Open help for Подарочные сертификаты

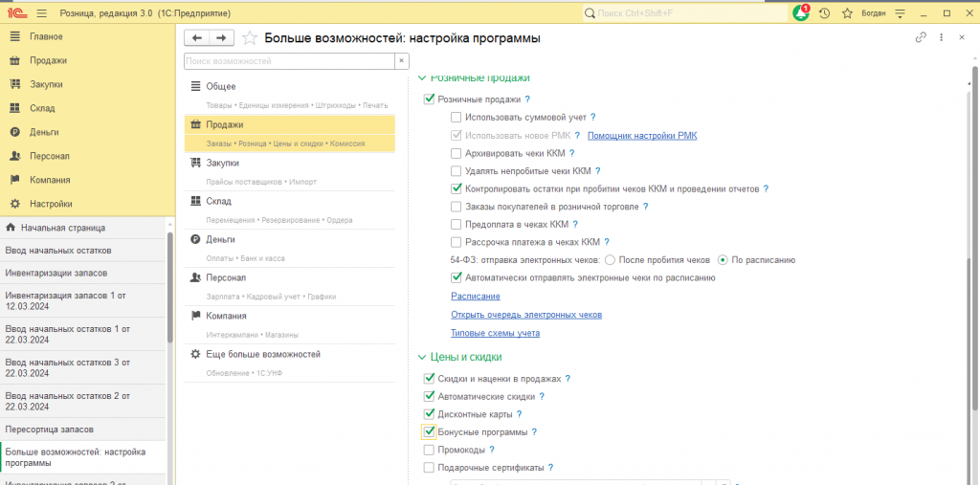point(550,467)
